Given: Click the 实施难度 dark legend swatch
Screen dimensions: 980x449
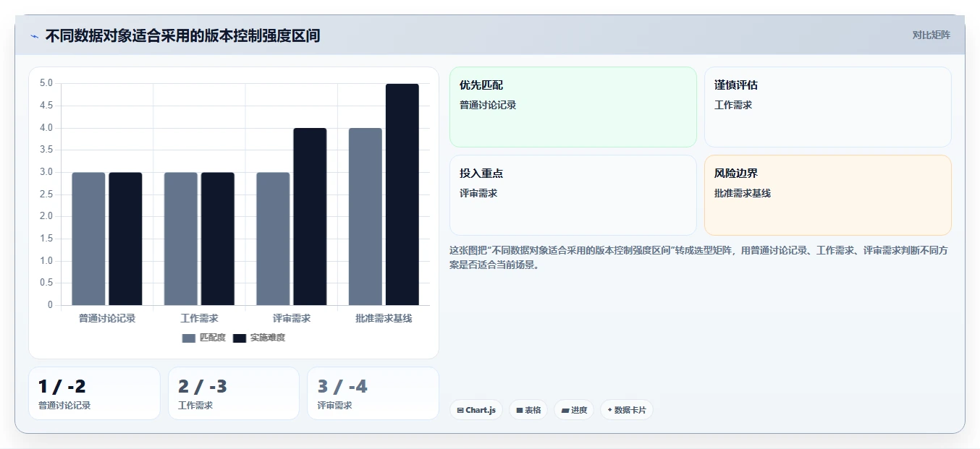Looking at the screenshot, I should (240, 338).
